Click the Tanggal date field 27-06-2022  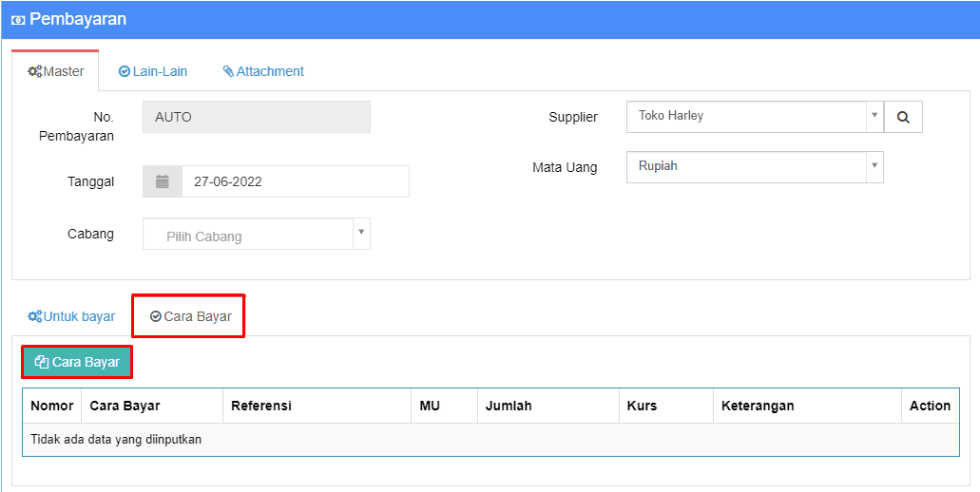(x=295, y=181)
